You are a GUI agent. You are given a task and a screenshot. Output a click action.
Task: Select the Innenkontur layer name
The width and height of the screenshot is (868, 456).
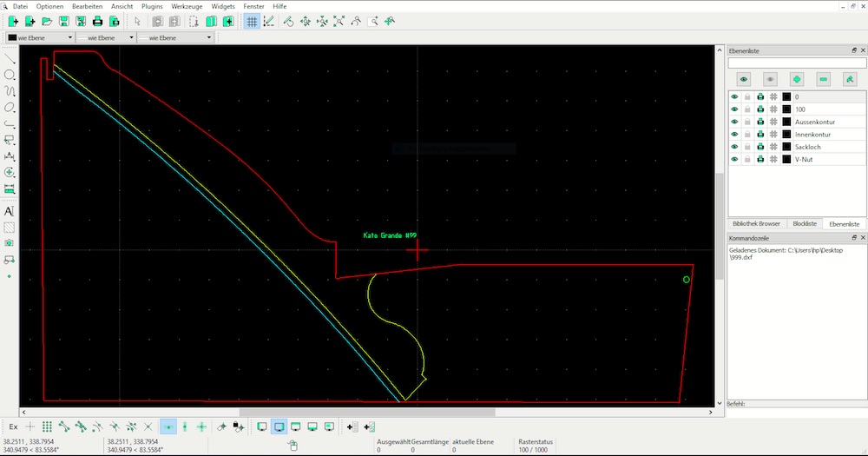pos(813,135)
